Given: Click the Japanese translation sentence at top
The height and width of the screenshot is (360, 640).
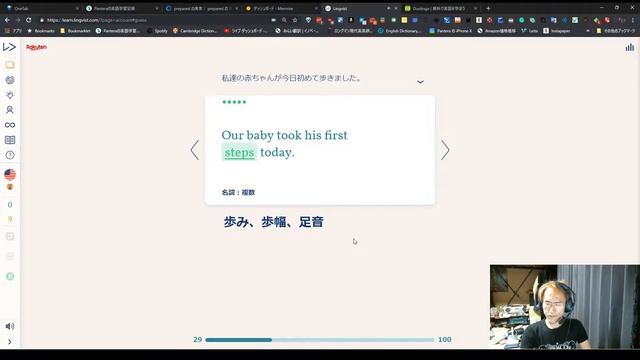Looking at the screenshot, I should pyautogui.click(x=291, y=78).
